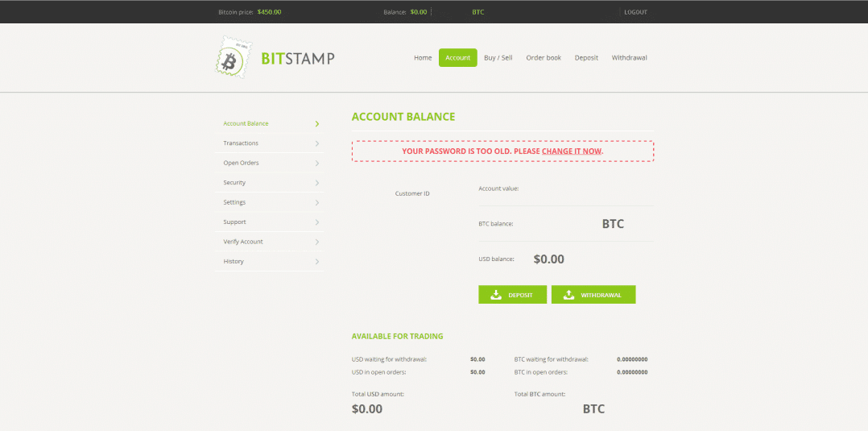Click the Account value label

498,189
